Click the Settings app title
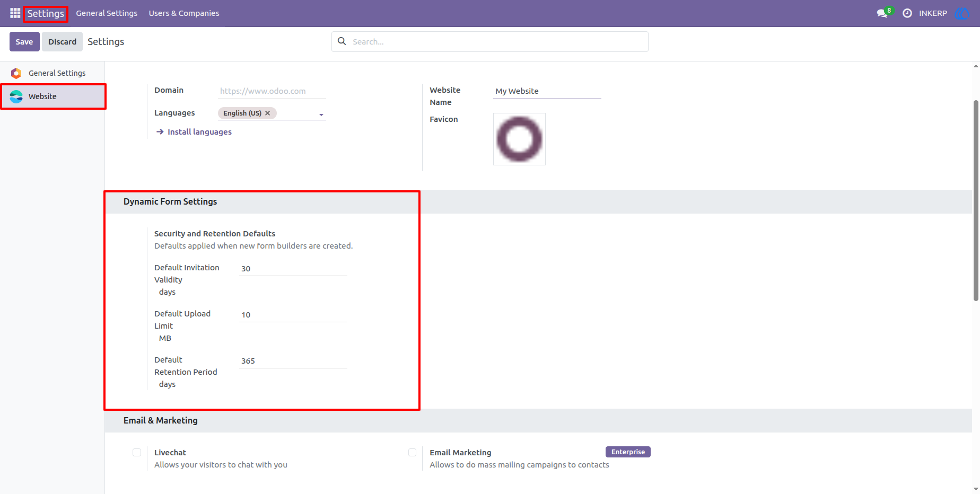Image resolution: width=980 pixels, height=494 pixels. [46, 13]
